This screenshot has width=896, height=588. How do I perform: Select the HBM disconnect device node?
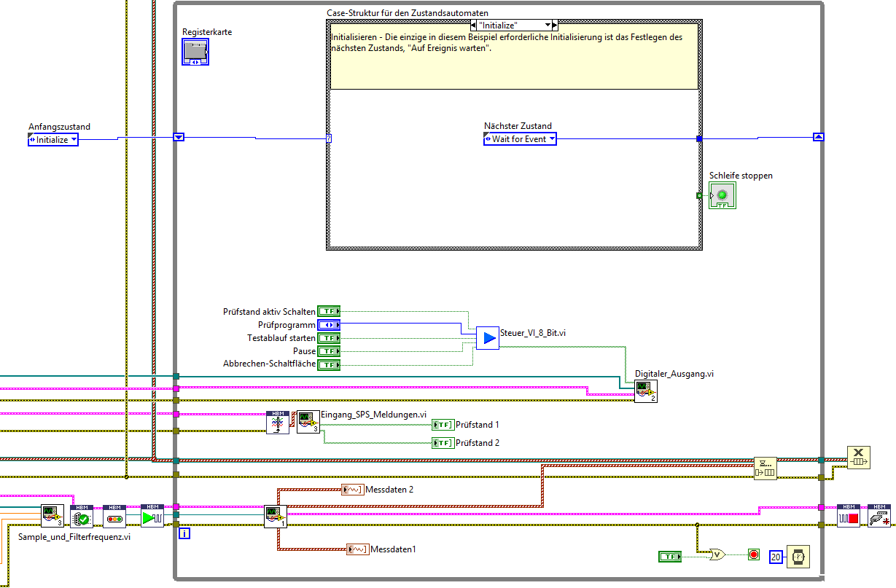coord(879,516)
